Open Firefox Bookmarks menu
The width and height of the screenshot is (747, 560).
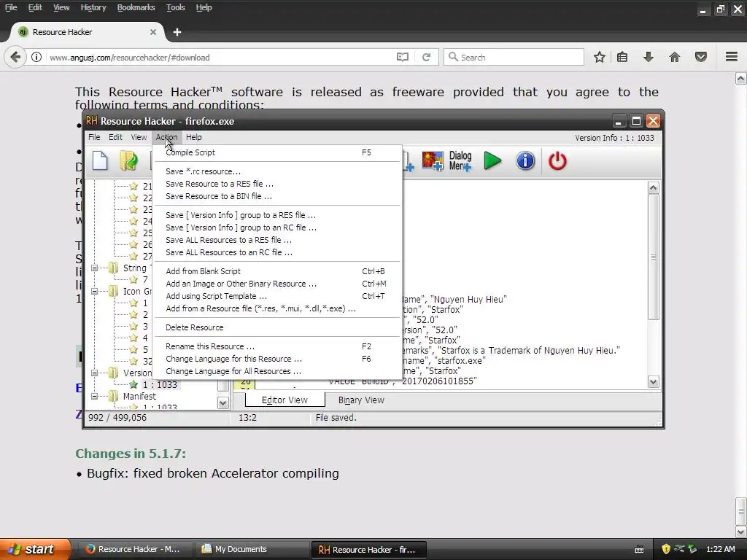(x=136, y=7)
